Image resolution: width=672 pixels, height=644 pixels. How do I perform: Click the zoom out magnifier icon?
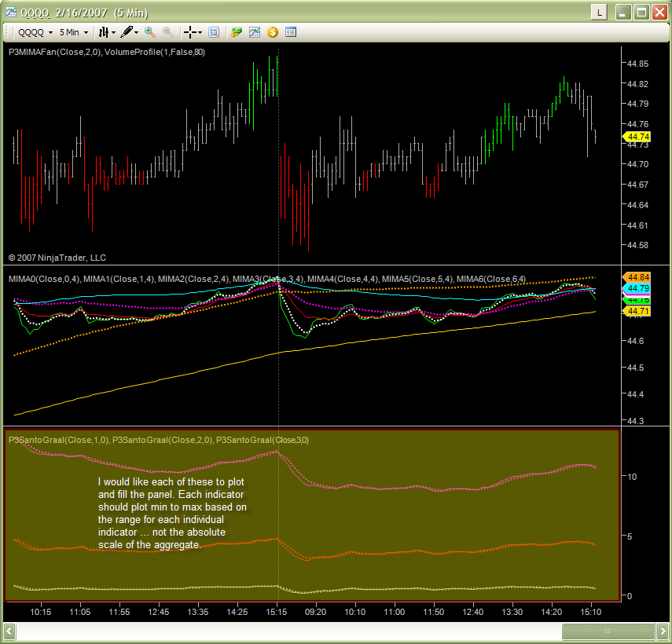pos(168,32)
